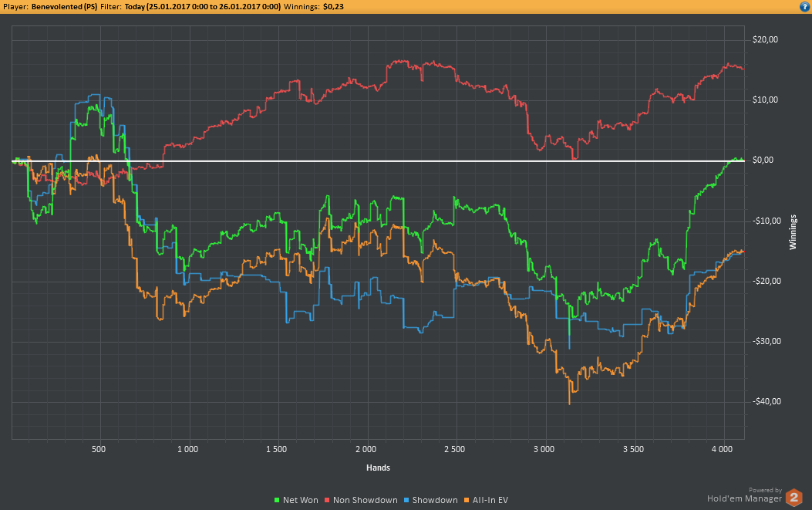Click the 1 000 hands axis label
This screenshot has height=510, width=812.
click(x=187, y=449)
